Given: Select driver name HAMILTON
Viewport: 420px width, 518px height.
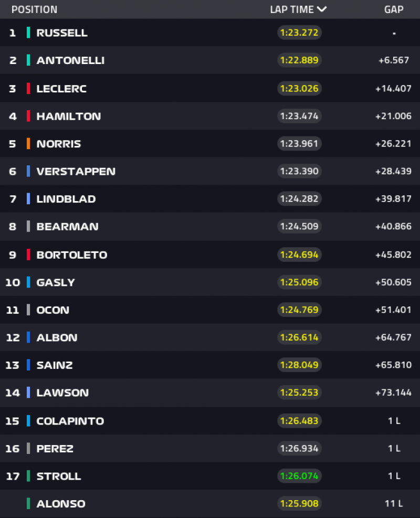Looking at the screenshot, I should tap(68, 116).
